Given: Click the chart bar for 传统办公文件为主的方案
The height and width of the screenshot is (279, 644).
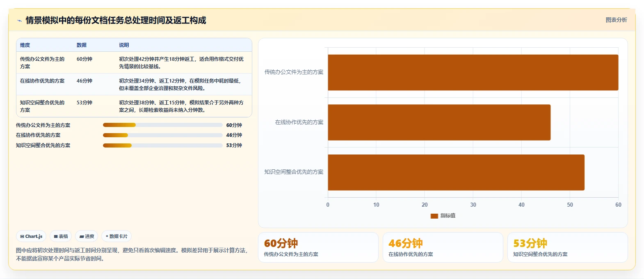Looking at the screenshot, I should tap(473, 72).
